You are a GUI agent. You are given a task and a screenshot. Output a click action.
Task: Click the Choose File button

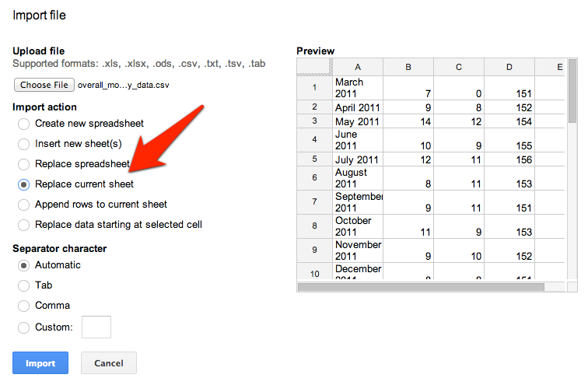[x=44, y=85]
